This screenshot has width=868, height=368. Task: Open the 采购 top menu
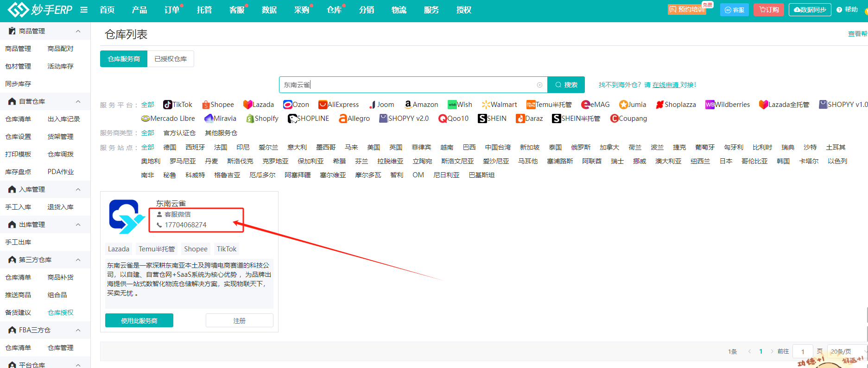[302, 10]
